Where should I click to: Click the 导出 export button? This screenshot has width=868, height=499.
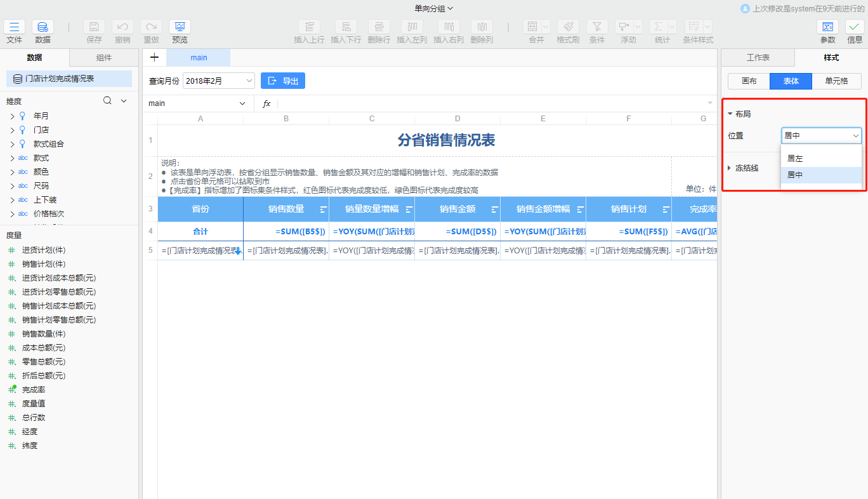[282, 81]
